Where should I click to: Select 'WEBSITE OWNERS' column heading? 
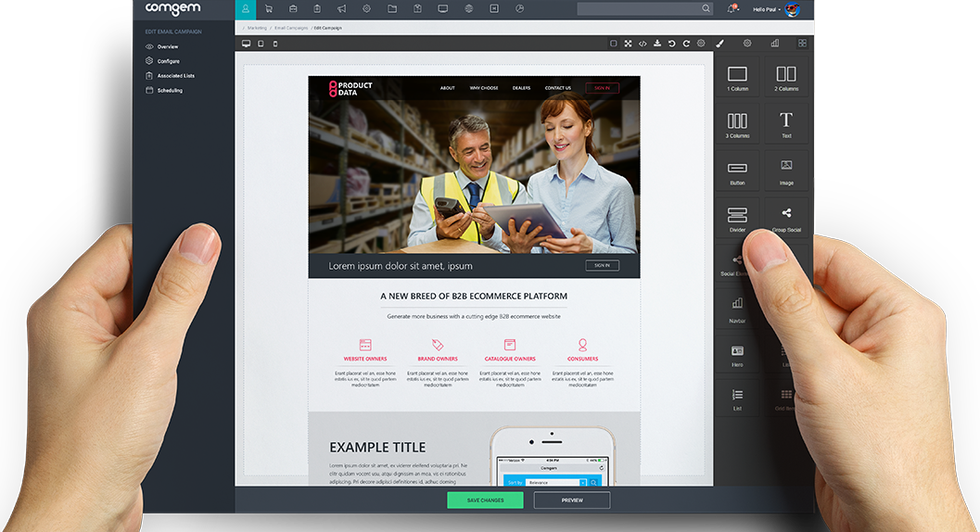365,359
